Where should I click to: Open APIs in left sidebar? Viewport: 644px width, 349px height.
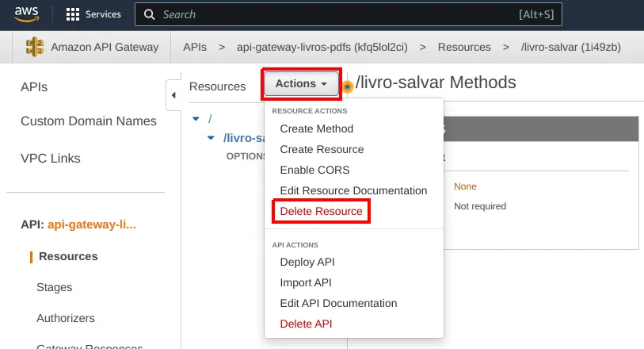34,87
